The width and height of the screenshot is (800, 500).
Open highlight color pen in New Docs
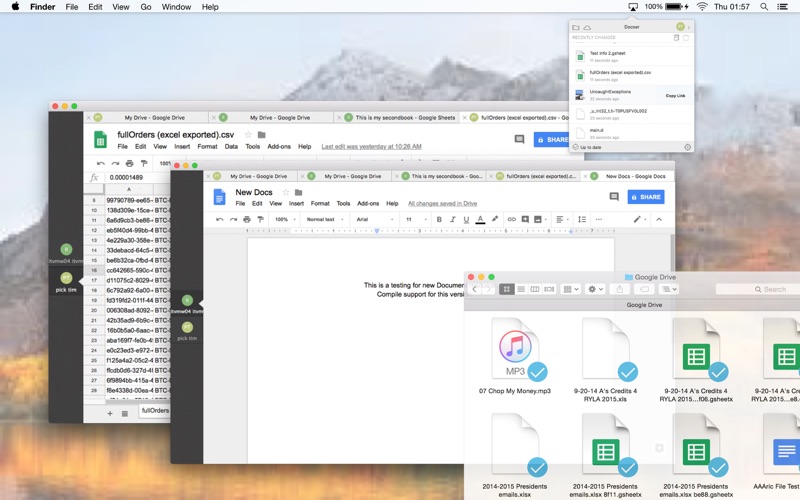coord(494,219)
